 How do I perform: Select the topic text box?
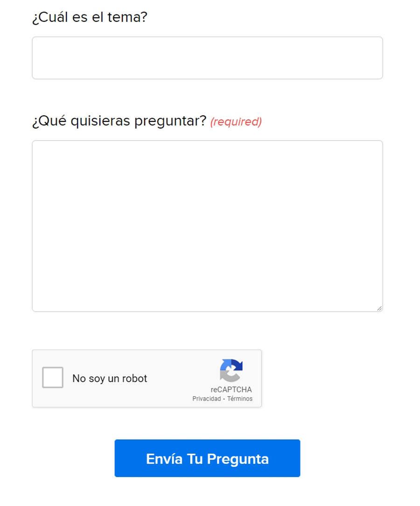coord(207,58)
